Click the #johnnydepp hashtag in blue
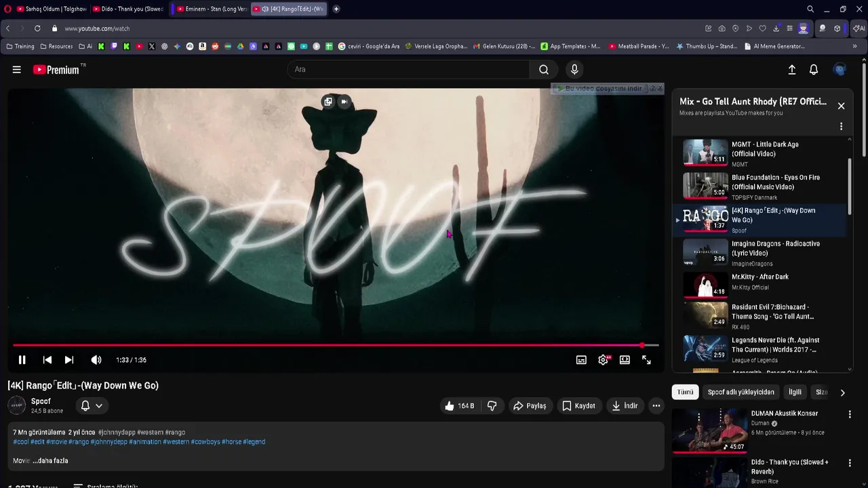 (x=108, y=441)
